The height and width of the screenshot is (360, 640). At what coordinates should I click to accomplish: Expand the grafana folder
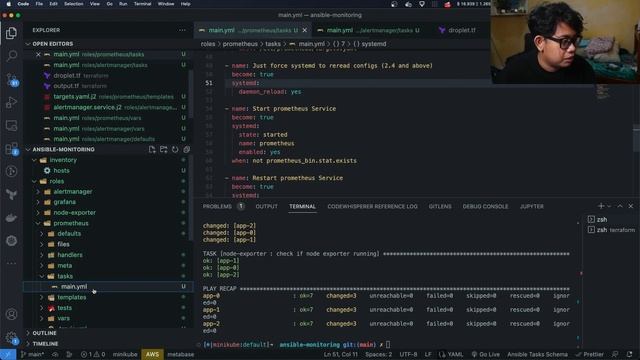tap(39, 202)
